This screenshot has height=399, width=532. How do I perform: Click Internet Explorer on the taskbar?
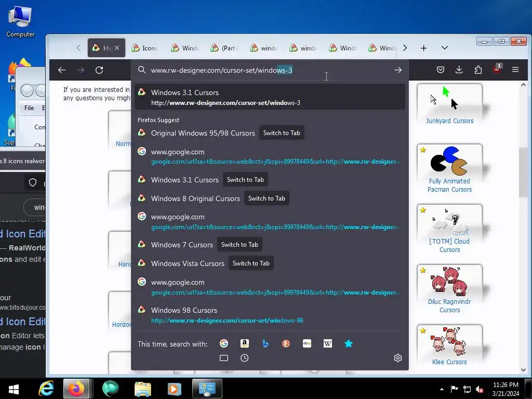coord(46,389)
